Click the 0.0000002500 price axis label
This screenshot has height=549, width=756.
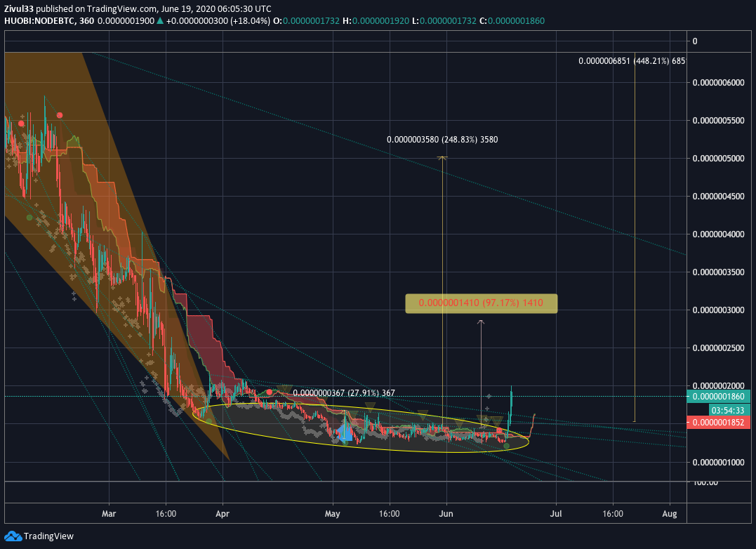coord(718,348)
